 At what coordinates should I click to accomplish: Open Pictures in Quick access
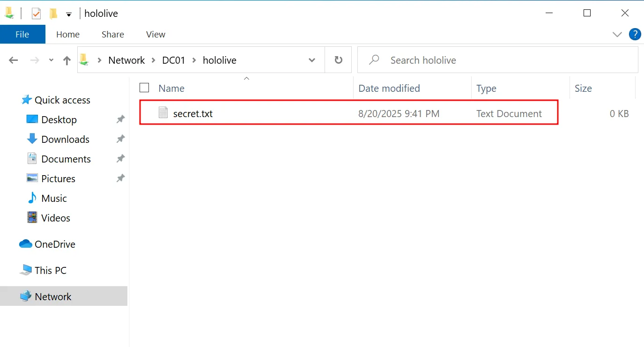click(x=58, y=178)
